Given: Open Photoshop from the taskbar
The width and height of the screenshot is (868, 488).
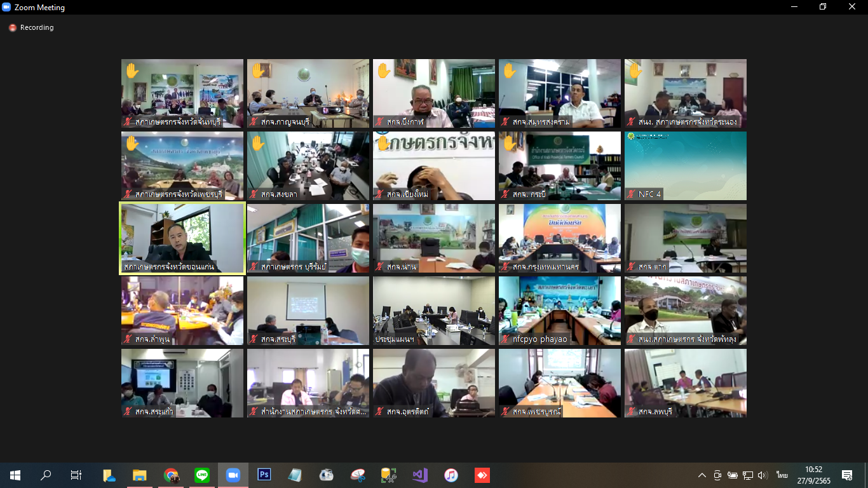Looking at the screenshot, I should [x=264, y=475].
